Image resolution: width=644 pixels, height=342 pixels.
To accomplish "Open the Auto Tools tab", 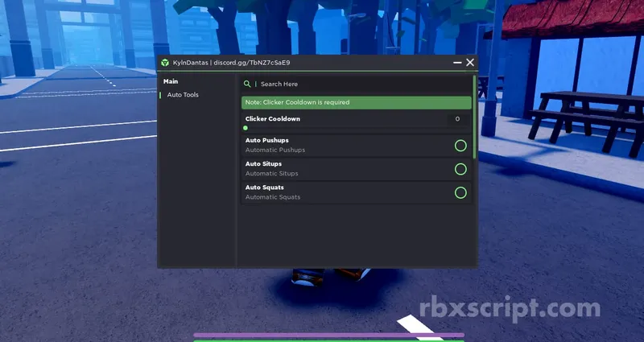I will [x=183, y=95].
